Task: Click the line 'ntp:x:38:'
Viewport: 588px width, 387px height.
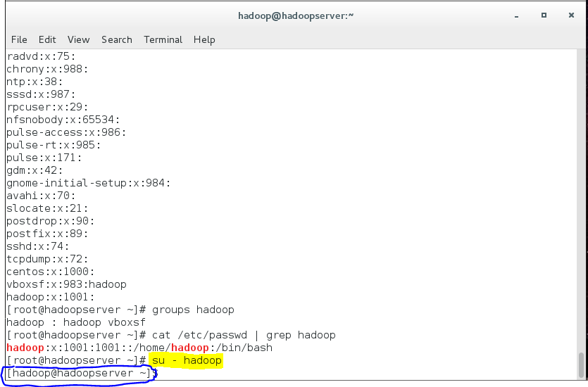Action: [35, 82]
